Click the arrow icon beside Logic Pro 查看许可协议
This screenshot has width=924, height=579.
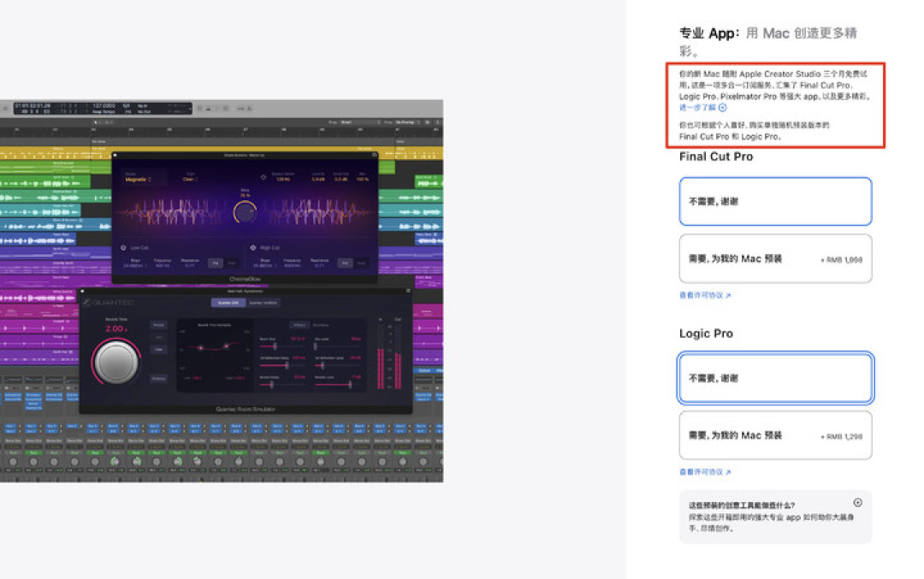pos(728,472)
